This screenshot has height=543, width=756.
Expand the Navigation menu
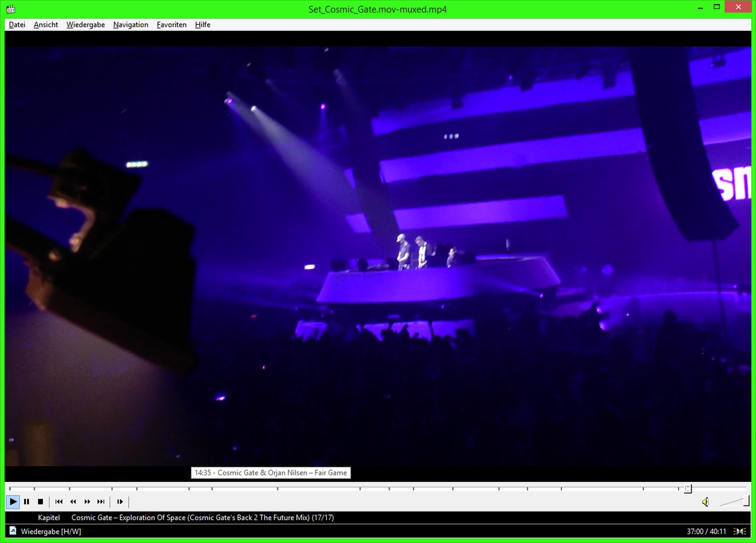point(130,25)
